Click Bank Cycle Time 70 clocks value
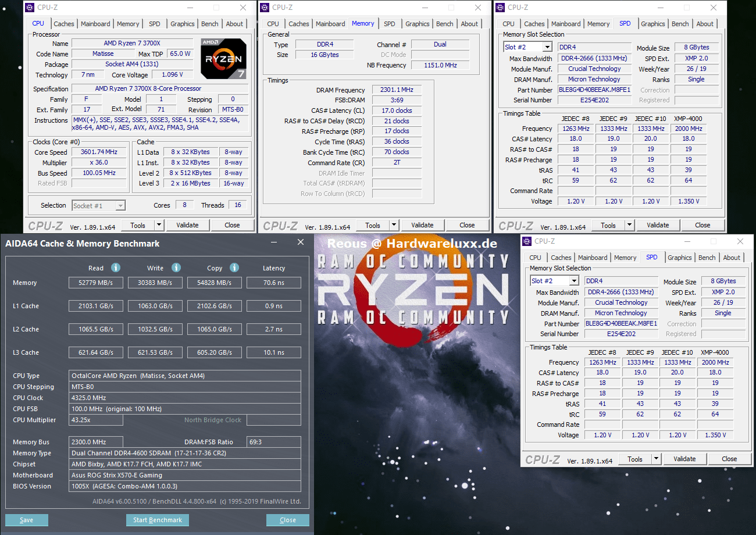756x535 pixels. pyautogui.click(x=397, y=152)
